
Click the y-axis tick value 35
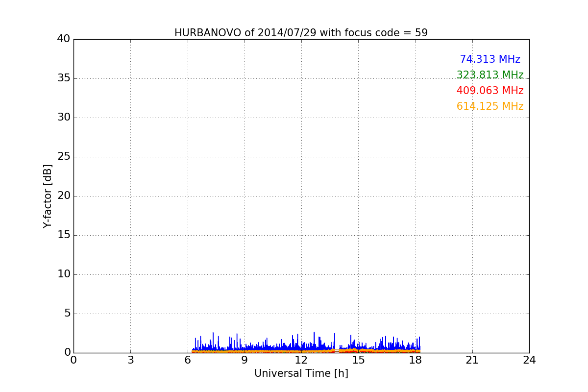tap(64, 78)
